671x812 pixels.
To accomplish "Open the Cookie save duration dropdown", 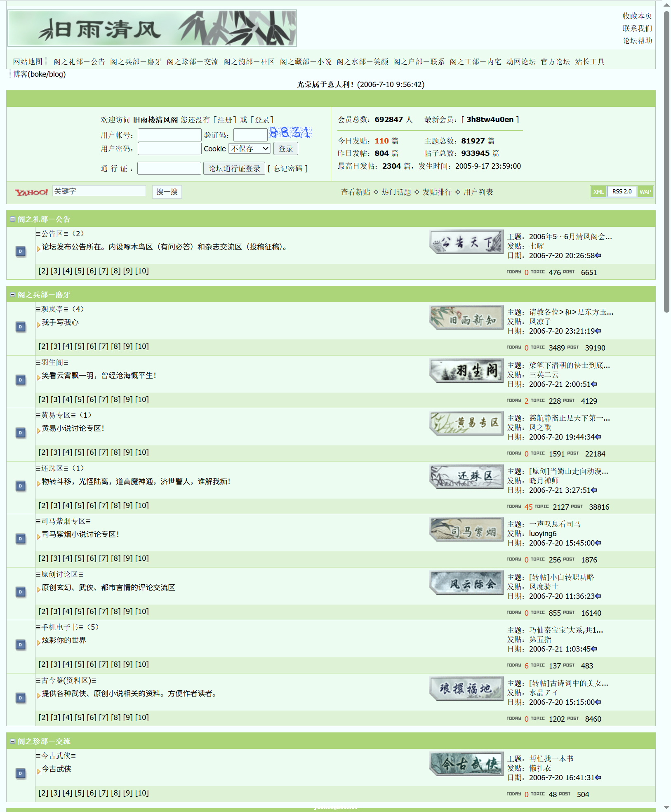I will (249, 148).
